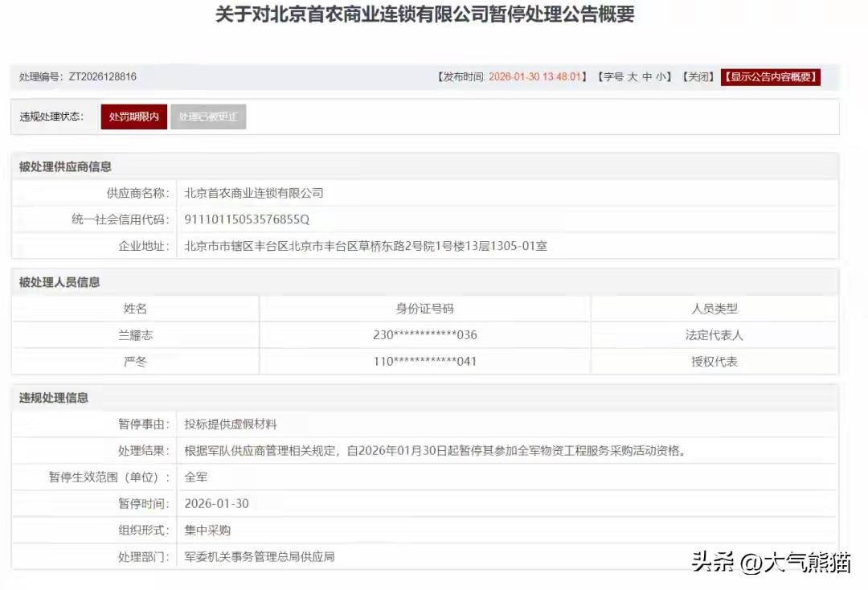Select the supplier name 北京首农商业连锁有限公司
This screenshot has width=868, height=590.
[x=254, y=193]
